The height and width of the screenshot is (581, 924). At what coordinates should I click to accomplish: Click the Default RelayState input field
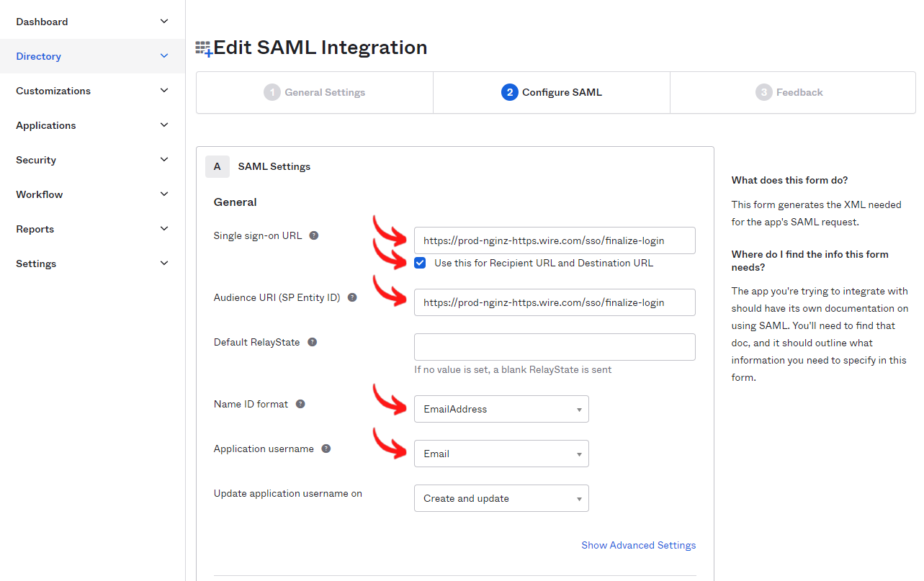[x=555, y=347]
